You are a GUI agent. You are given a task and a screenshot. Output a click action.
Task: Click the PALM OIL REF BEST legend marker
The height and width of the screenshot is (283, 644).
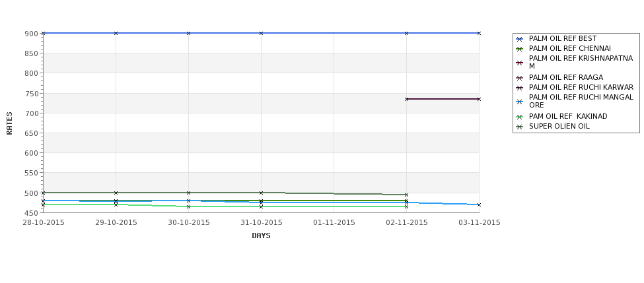click(520, 40)
